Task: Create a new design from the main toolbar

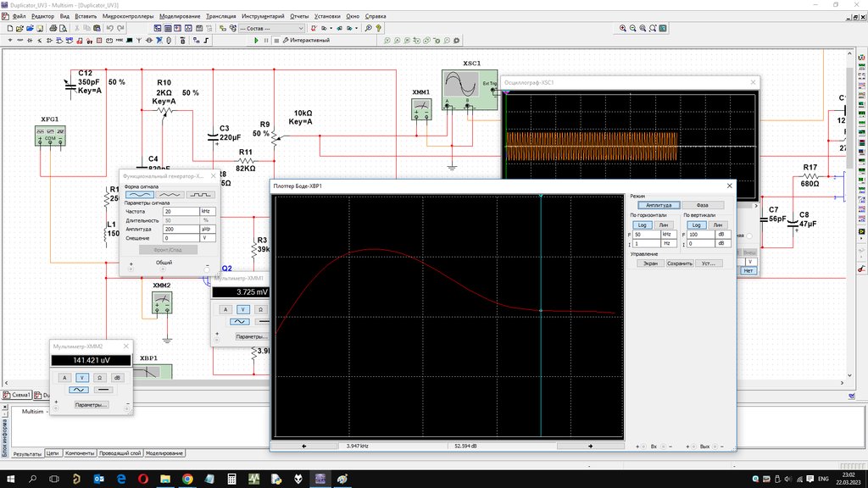Action: tap(10, 28)
